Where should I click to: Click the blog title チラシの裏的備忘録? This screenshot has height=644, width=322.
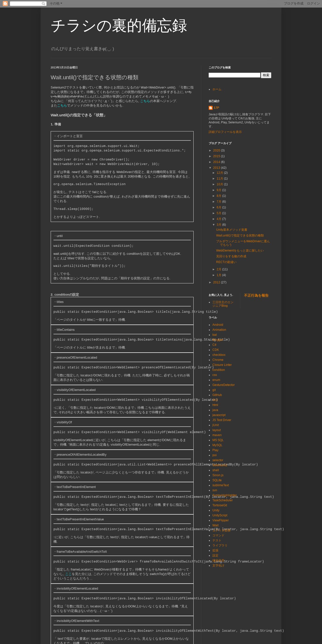point(119,26)
